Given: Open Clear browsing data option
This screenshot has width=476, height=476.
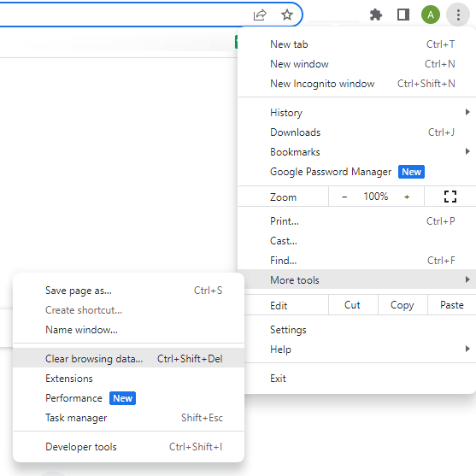Looking at the screenshot, I should pyautogui.click(x=128, y=359).
